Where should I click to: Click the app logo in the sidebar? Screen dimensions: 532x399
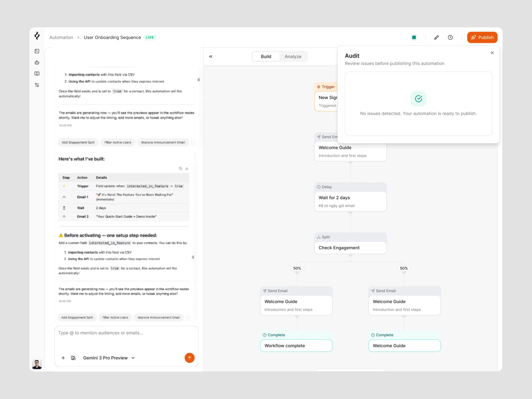click(x=37, y=36)
